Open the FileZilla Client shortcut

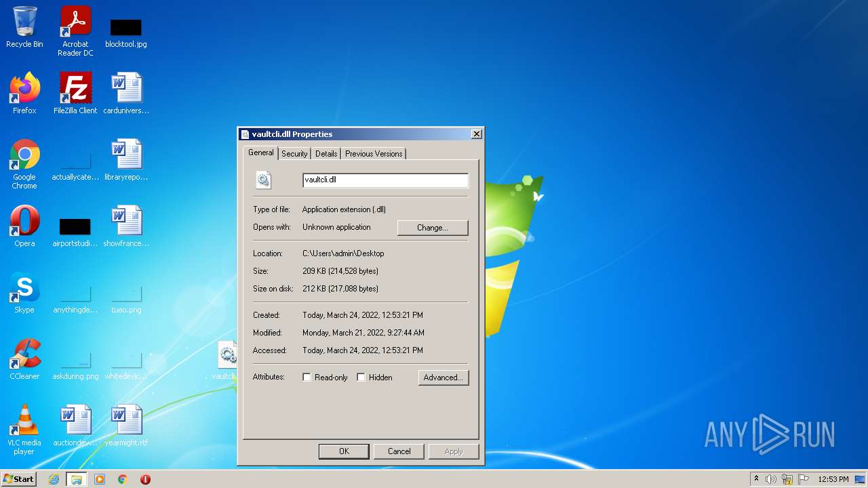click(x=75, y=94)
